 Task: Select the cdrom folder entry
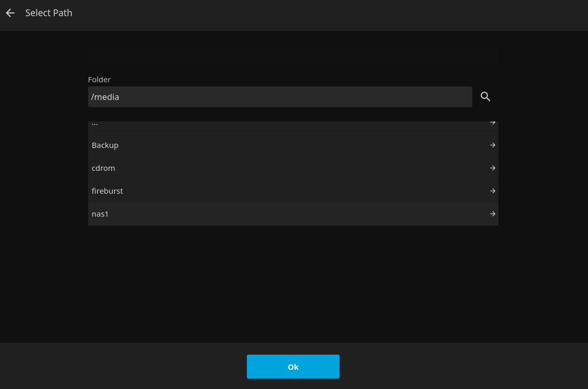(x=103, y=168)
